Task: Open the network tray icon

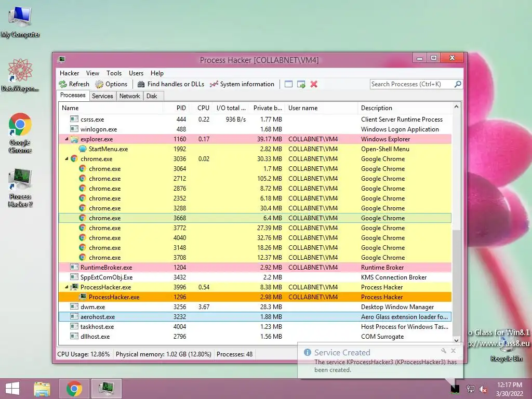Action: (x=471, y=389)
